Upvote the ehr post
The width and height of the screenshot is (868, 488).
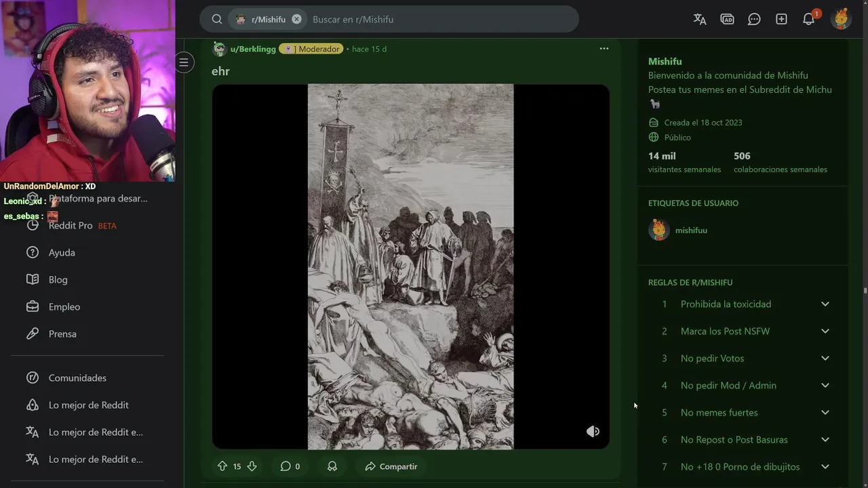(x=222, y=466)
